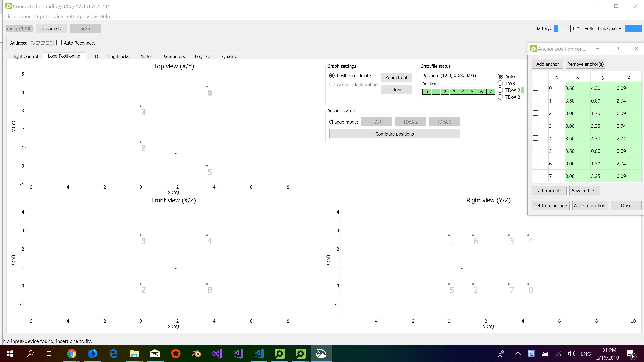This screenshot has width=644, height=362.
Task: Open the radio interface dropdown
Action: 20,28
